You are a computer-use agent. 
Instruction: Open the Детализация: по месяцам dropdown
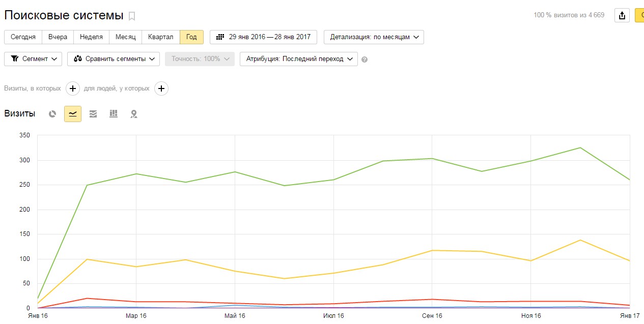(x=374, y=37)
